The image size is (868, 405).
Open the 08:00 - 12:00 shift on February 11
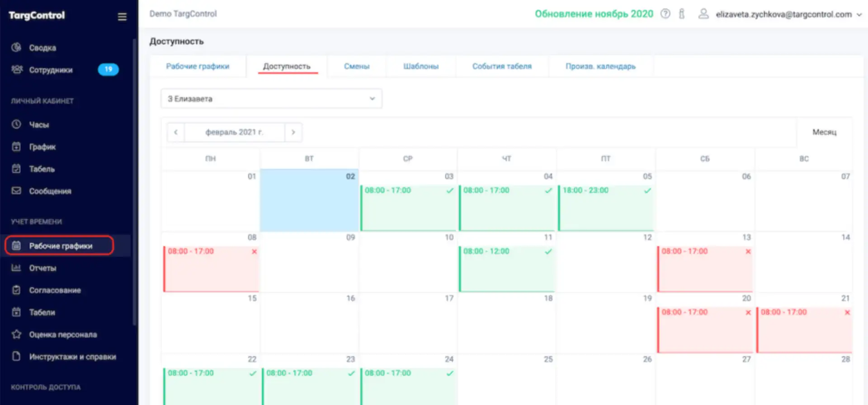(x=507, y=269)
